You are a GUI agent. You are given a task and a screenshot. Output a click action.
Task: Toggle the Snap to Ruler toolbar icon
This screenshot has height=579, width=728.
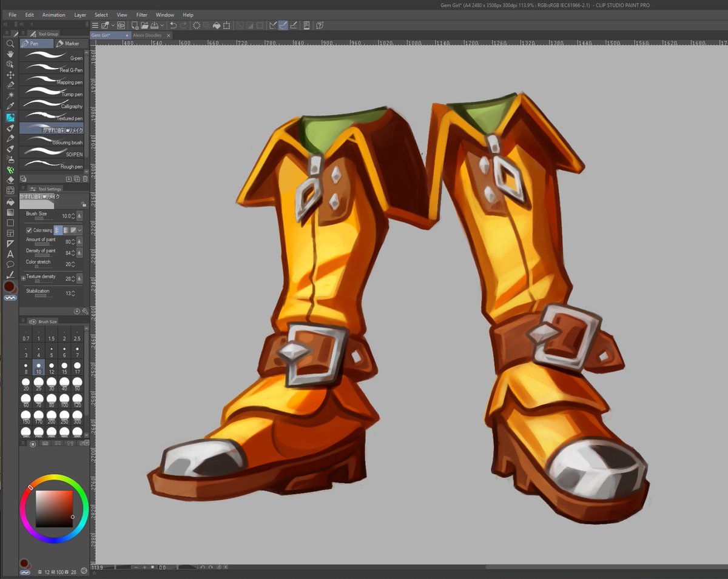[x=273, y=25]
